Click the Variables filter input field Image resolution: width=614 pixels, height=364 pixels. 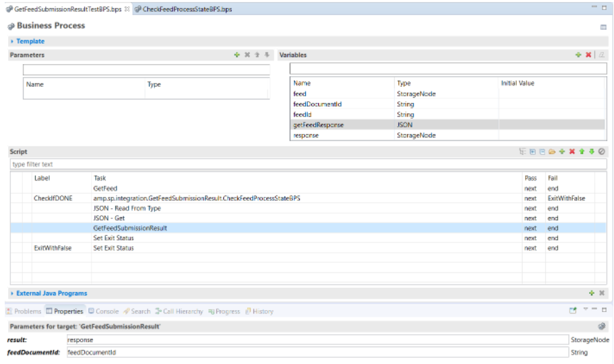pyautogui.click(x=448, y=69)
